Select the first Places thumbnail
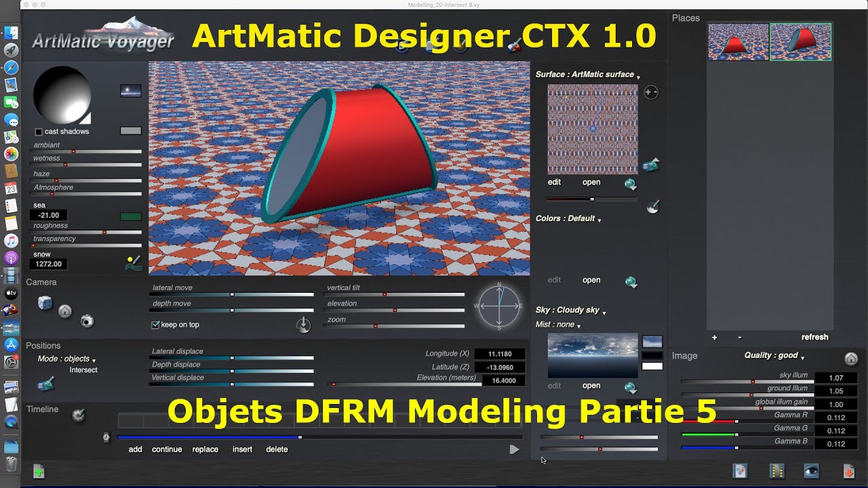The width and height of the screenshot is (868, 488). coord(738,42)
